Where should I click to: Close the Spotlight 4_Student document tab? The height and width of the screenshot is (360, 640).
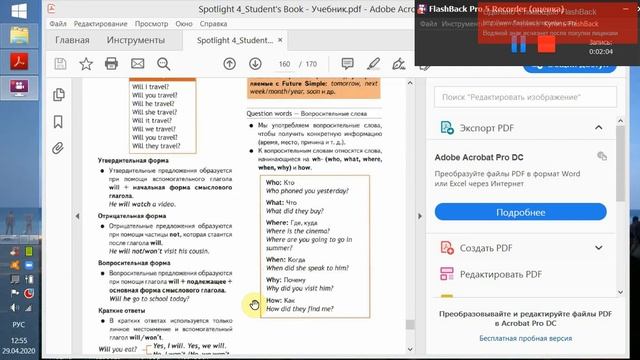(x=280, y=40)
